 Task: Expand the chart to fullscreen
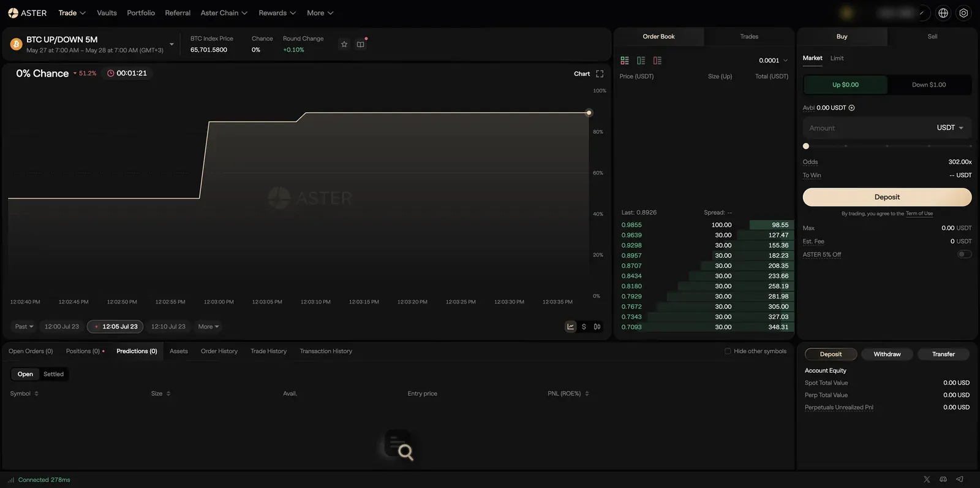point(600,74)
